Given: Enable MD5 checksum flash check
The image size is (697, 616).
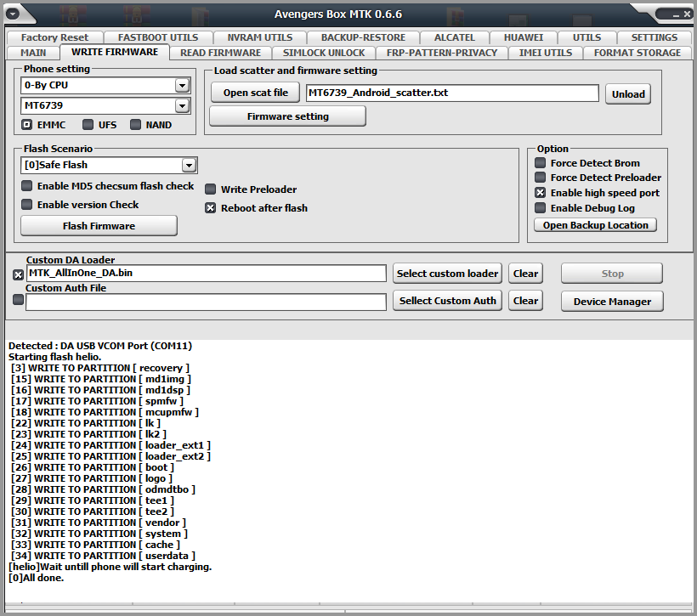Looking at the screenshot, I should 26,186.
